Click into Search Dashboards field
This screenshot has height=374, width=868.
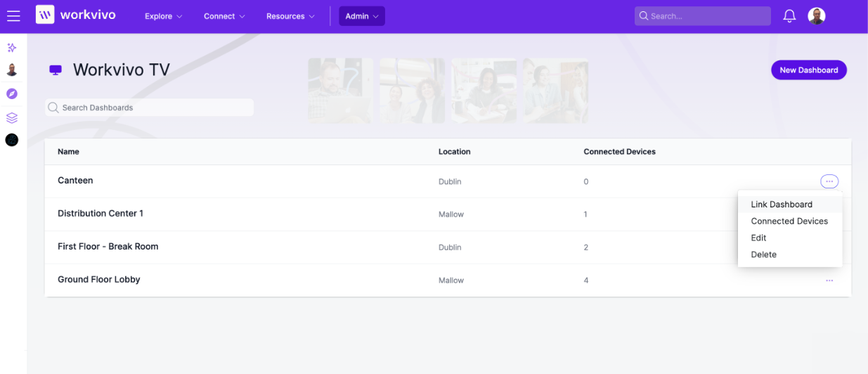point(150,108)
